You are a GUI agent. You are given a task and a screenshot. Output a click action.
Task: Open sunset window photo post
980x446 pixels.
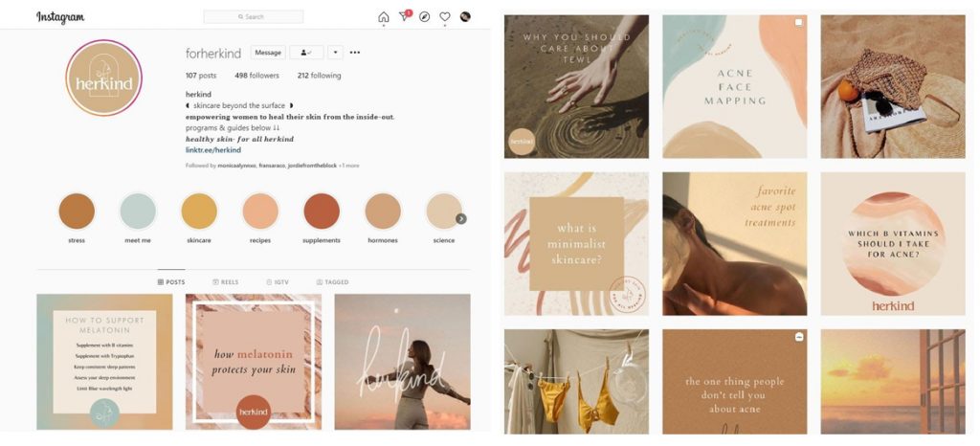[893, 381]
